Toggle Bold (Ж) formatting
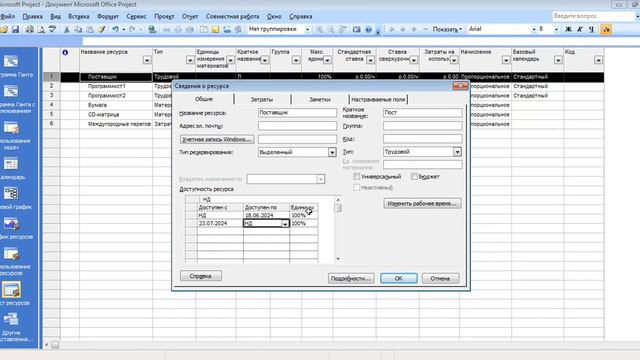This screenshot has width=640, height=360. point(568,29)
